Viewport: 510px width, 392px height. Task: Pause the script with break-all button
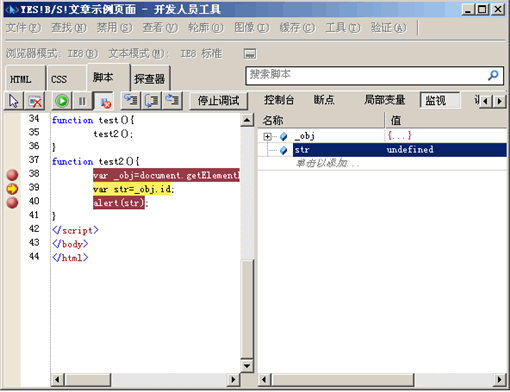click(x=82, y=101)
